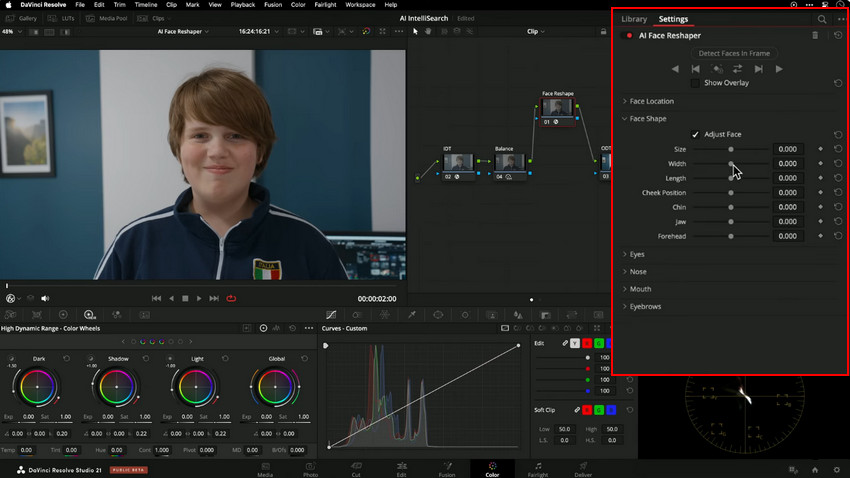Image resolution: width=850 pixels, height=478 pixels.
Task: Toggle loop playback in viewer
Action: pos(231,299)
